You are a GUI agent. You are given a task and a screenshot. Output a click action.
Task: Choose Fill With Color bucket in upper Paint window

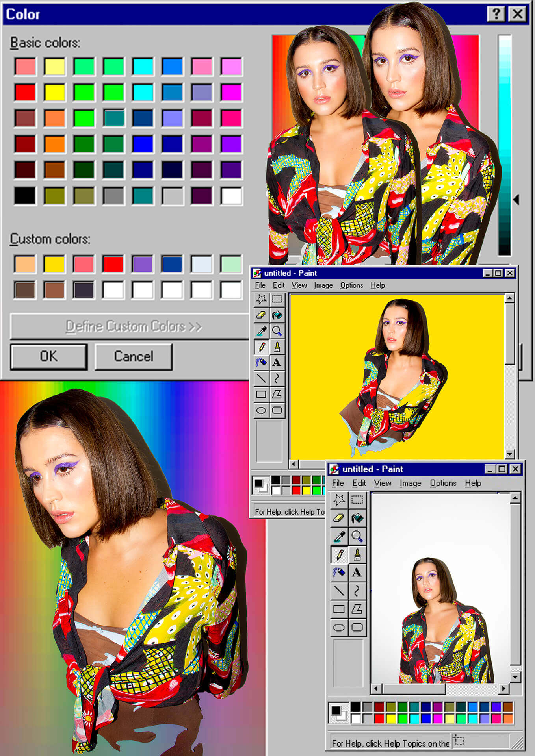pos(277,315)
